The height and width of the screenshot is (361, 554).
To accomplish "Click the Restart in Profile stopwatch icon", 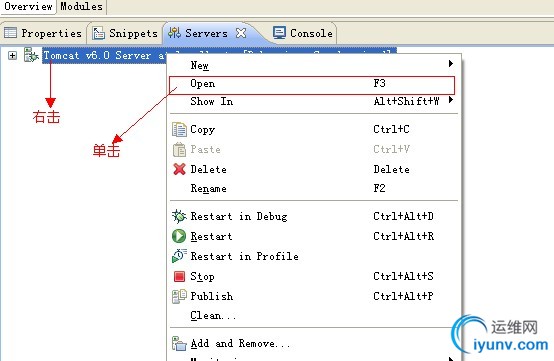I will [179, 256].
